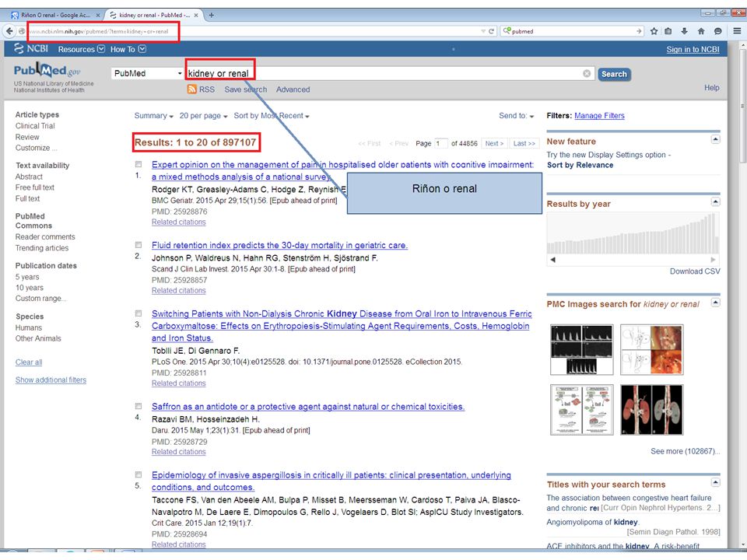Open the downloads arrow icon
This screenshot has width=747, height=560.
pyautogui.click(x=685, y=31)
